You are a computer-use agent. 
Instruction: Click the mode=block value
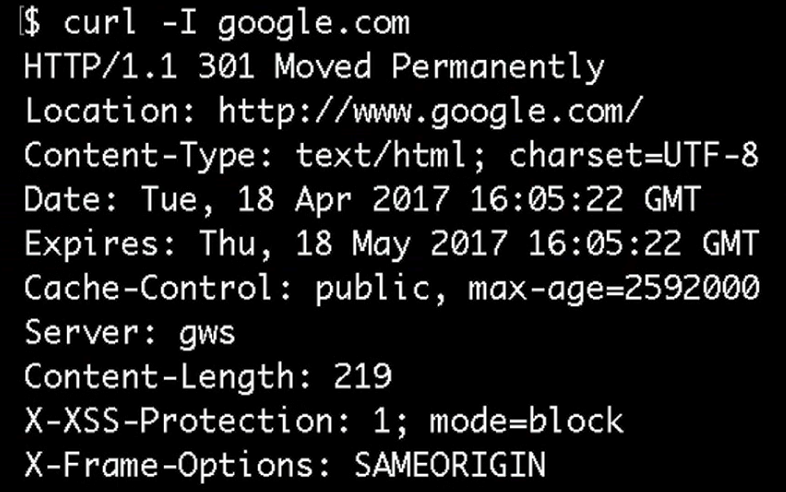click(526, 420)
